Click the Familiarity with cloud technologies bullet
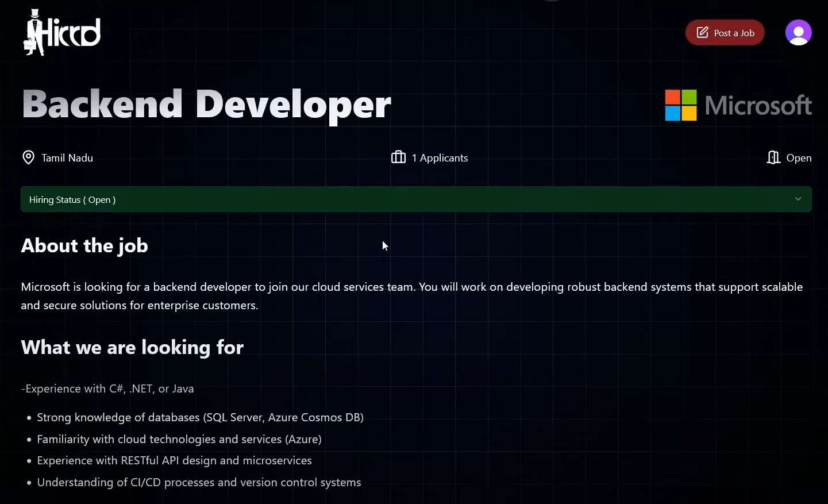 [x=179, y=440]
